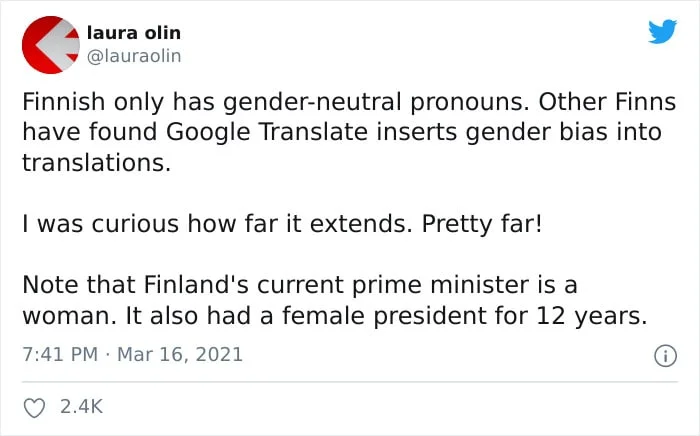
Task: Open laura olin's profile avatar
Action: tap(51, 45)
